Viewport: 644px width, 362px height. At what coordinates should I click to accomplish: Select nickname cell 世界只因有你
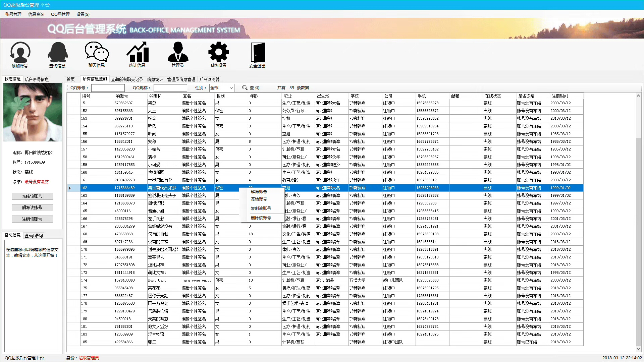tap(164, 180)
